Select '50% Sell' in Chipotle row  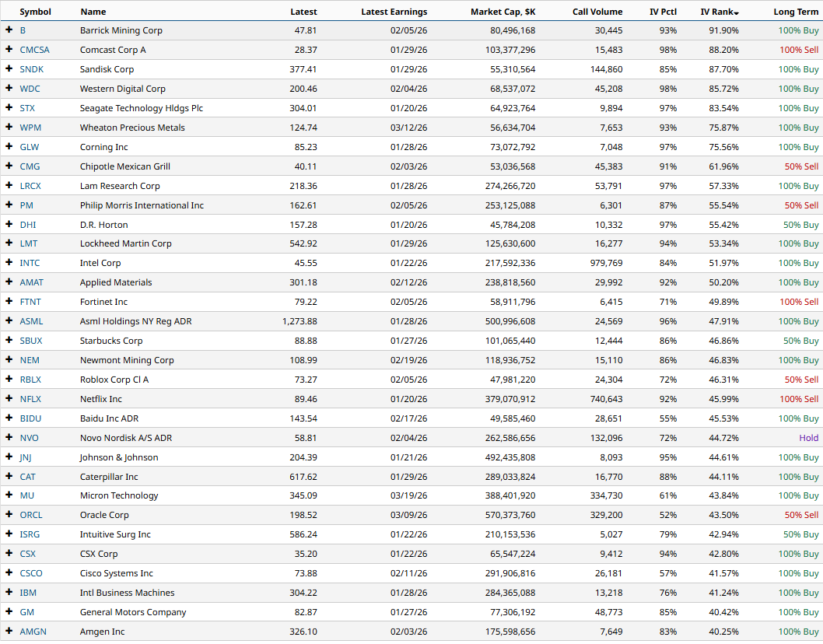801,166
